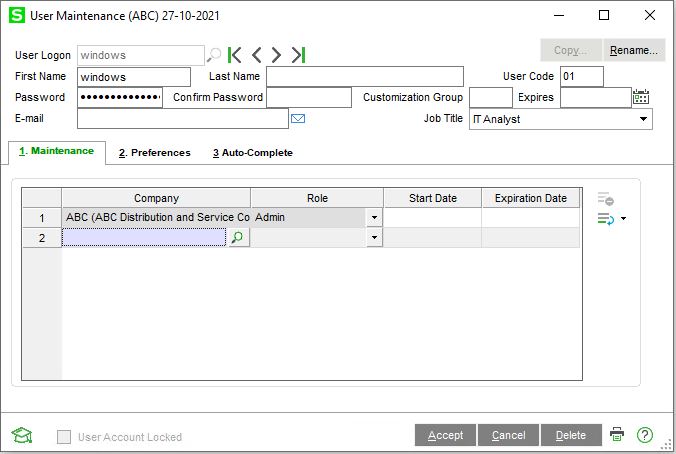Open the Expires calendar picker
This screenshot has height=454, width=676.
tap(641, 97)
